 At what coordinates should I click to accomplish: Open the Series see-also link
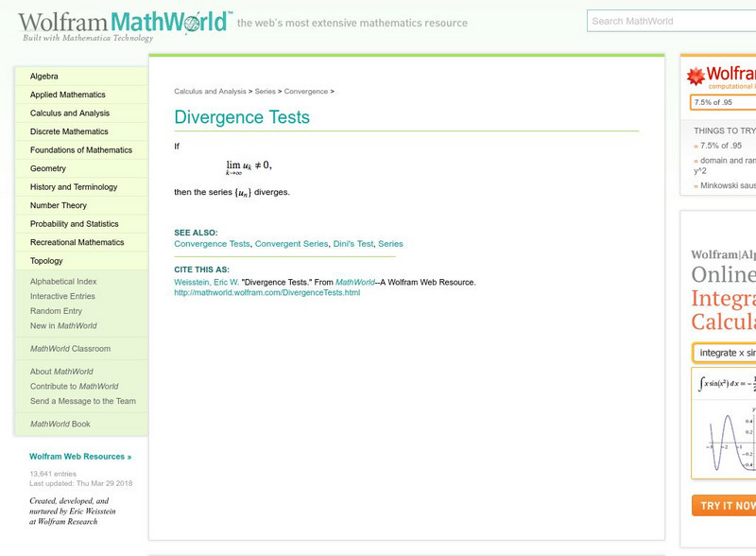(390, 244)
